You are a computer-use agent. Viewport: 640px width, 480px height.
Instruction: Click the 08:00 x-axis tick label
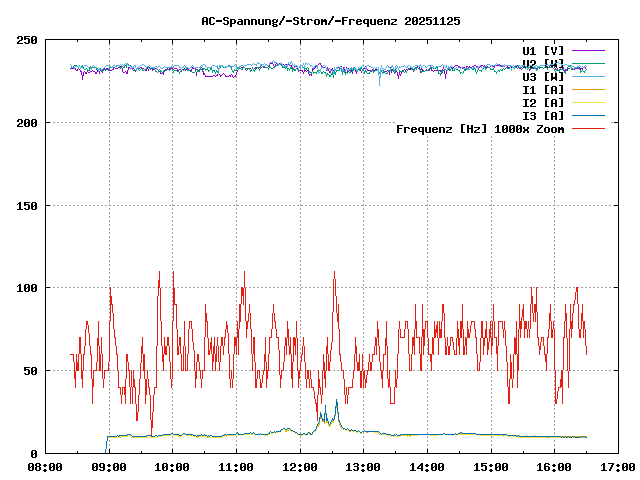click(45, 467)
